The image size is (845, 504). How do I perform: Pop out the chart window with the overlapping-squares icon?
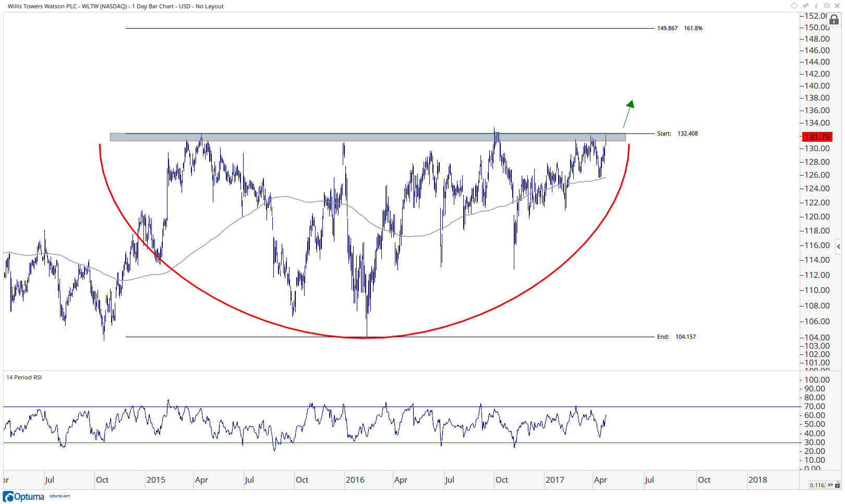tap(827, 6)
